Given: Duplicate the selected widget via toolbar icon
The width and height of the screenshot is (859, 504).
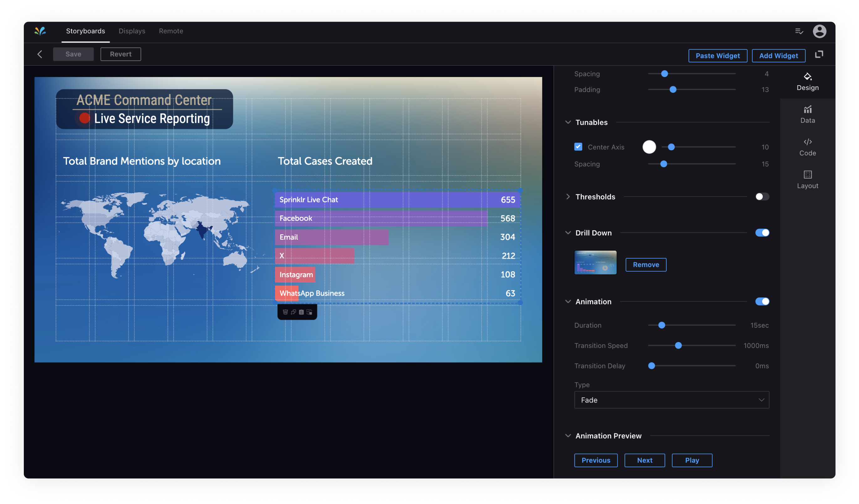Looking at the screenshot, I should 293,312.
